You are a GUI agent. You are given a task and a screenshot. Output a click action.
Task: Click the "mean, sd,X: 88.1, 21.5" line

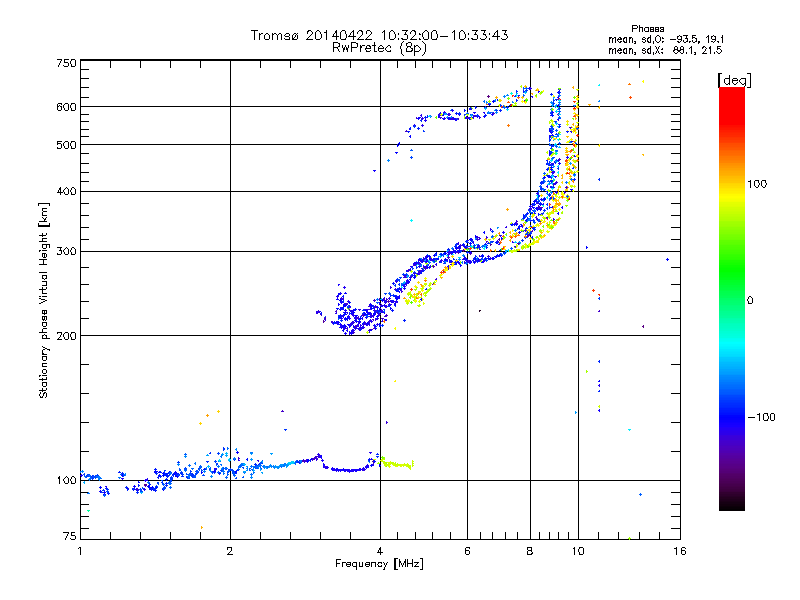point(665,50)
